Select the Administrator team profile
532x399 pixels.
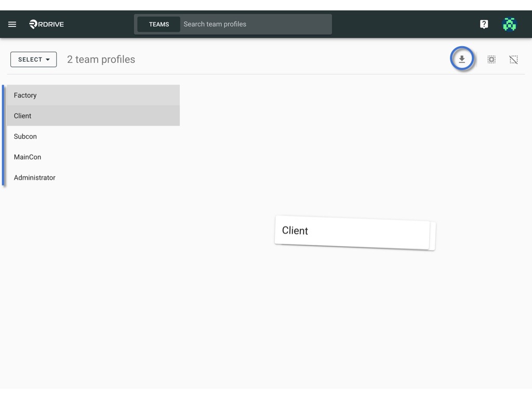[94, 178]
